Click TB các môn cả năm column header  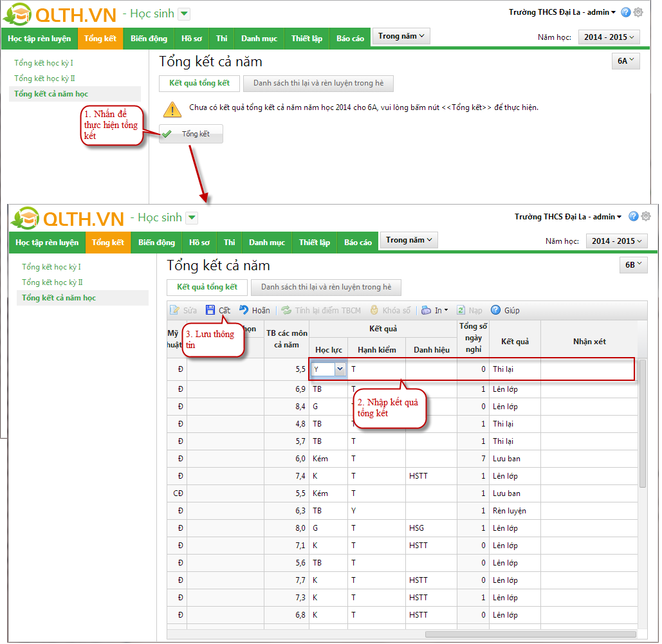(x=287, y=338)
